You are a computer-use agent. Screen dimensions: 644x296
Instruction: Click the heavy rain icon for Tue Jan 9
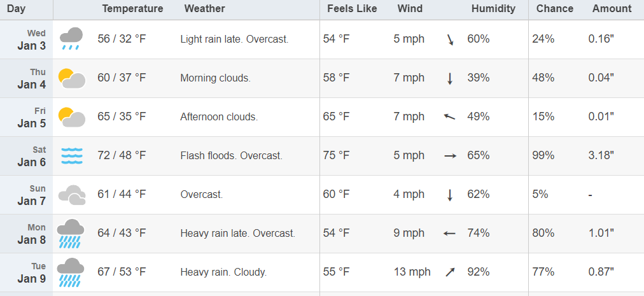click(x=70, y=272)
